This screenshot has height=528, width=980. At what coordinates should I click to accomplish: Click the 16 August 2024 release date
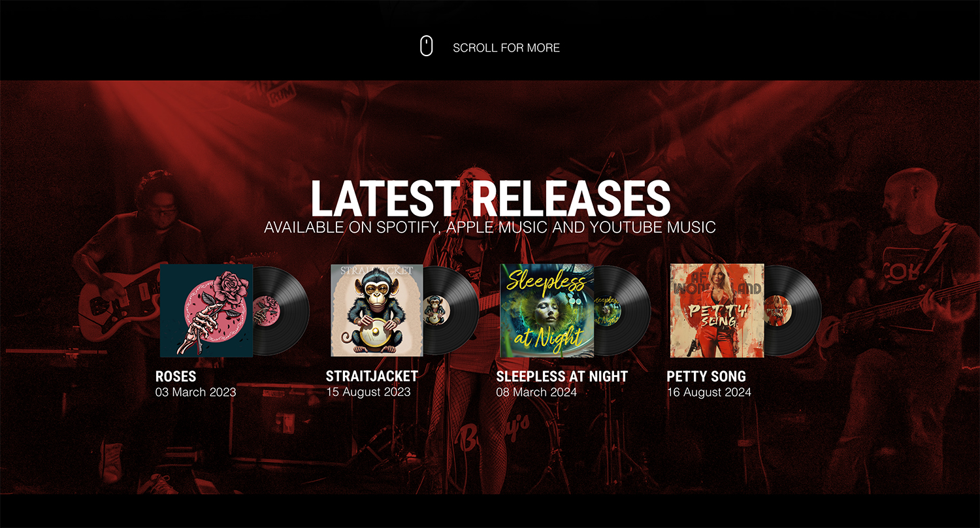point(710,392)
